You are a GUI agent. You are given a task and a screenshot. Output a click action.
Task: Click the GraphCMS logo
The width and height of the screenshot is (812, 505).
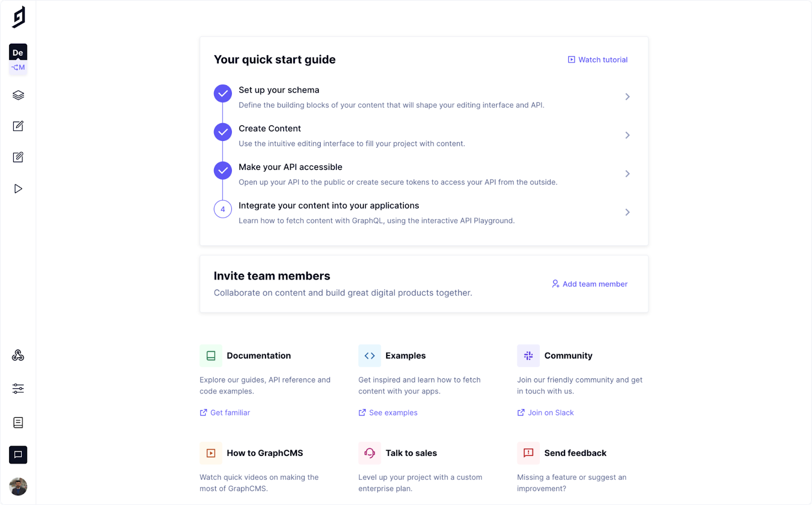[x=19, y=17]
